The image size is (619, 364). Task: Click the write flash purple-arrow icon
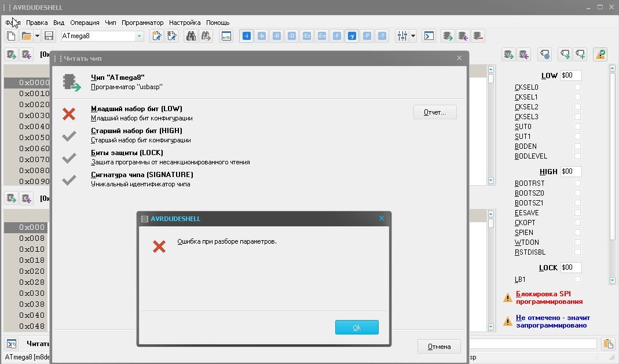[27, 54]
